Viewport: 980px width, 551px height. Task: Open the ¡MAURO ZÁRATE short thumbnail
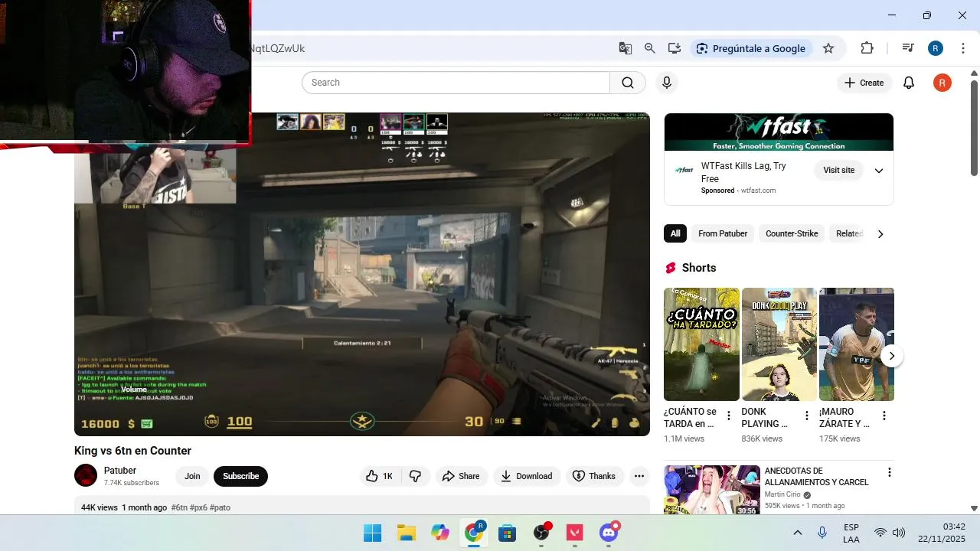[857, 344]
